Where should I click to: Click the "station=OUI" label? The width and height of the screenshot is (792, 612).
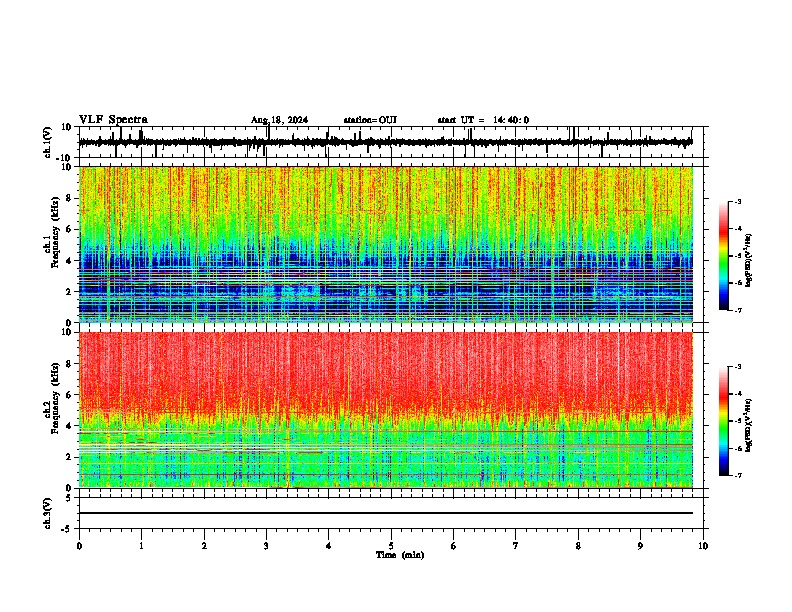[370, 120]
